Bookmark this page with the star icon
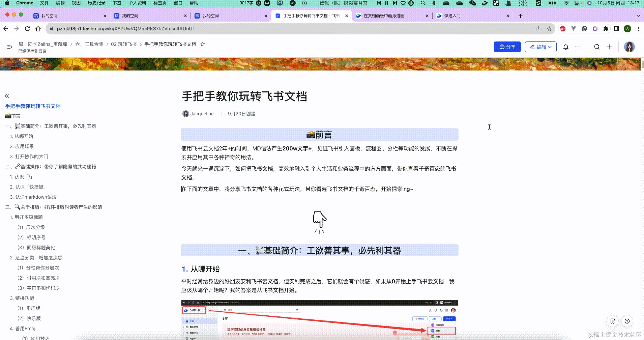644x340 pixels. pyautogui.click(x=549, y=29)
